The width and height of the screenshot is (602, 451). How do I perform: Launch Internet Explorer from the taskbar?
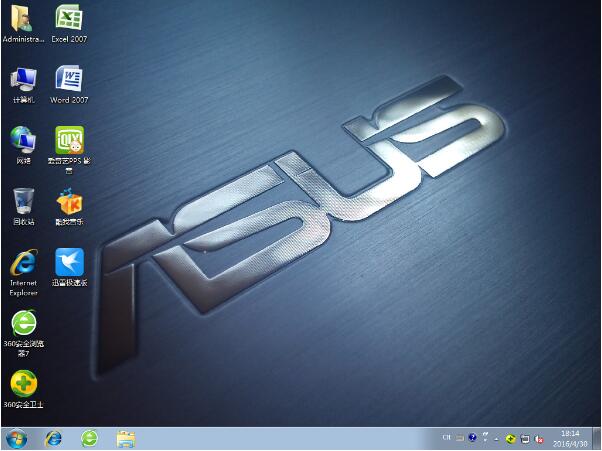(53, 439)
